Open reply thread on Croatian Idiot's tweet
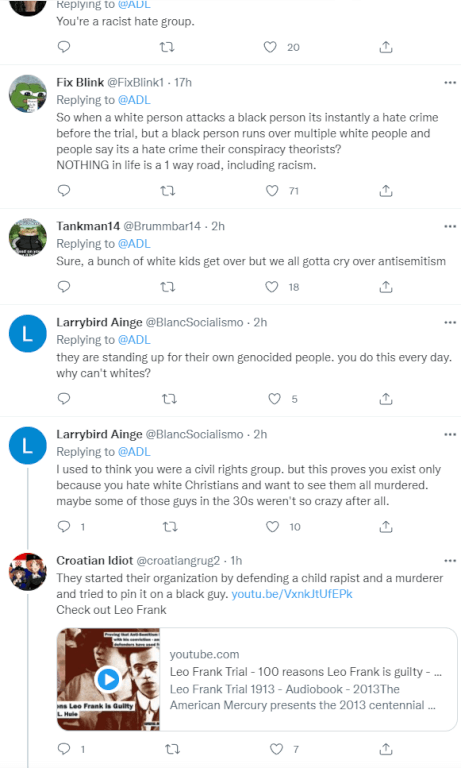Screen dimensions: 461x768 [x=64, y=748]
